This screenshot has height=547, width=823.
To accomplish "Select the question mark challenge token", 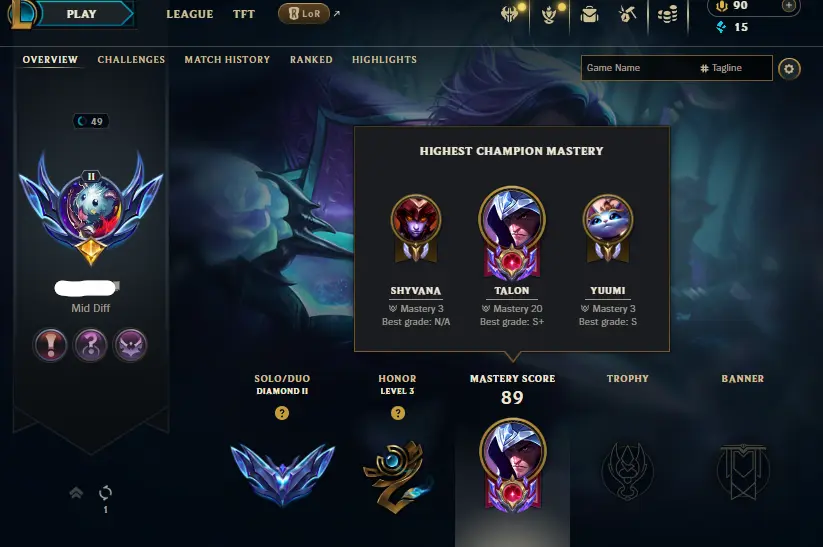I will [x=90, y=345].
